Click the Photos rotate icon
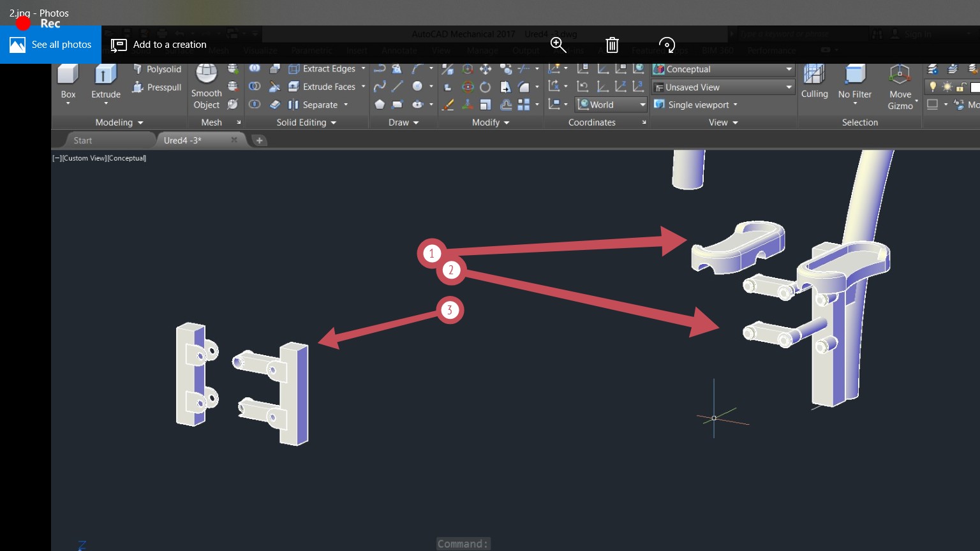 click(x=667, y=45)
